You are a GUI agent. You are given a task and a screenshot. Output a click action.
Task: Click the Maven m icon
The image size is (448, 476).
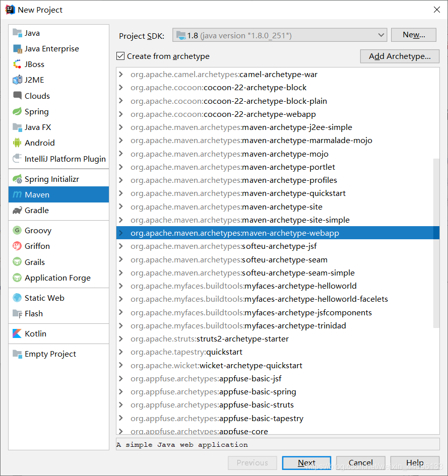pyautogui.click(x=17, y=194)
